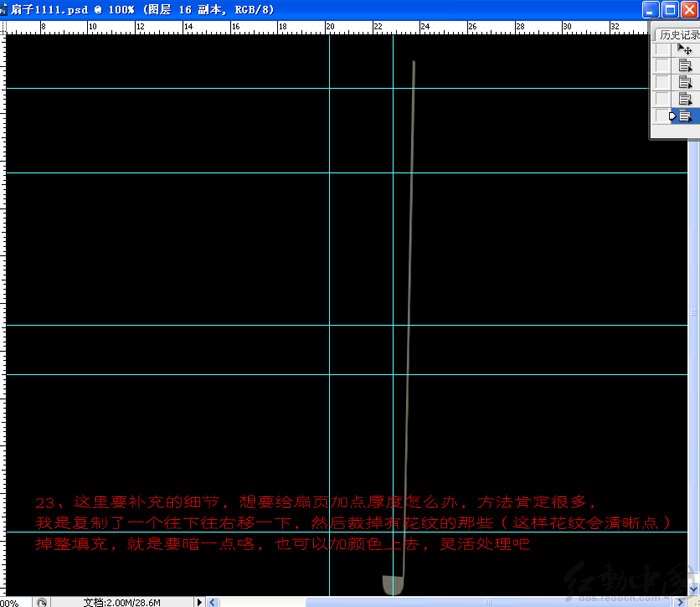The image size is (700, 607).
Task: Toggle snapshot source box for second history step
Action: [x=661, y=66]
